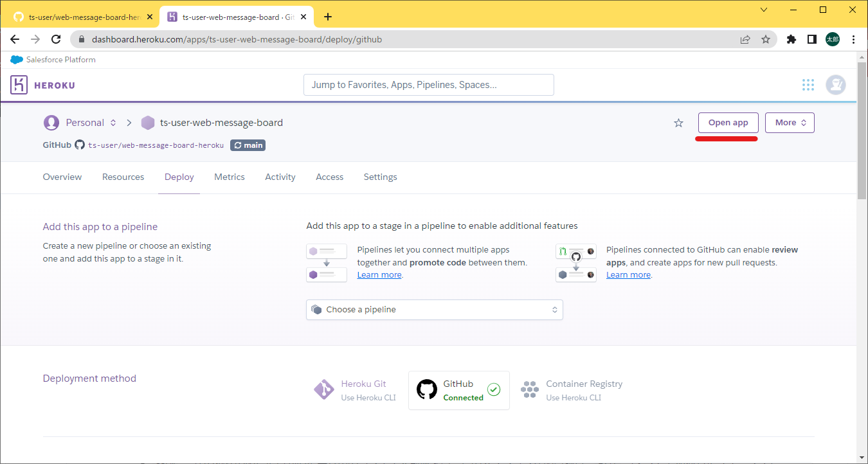Bookmark this page with the address bar star
This screenshot has height=464, width=868.
766,39
